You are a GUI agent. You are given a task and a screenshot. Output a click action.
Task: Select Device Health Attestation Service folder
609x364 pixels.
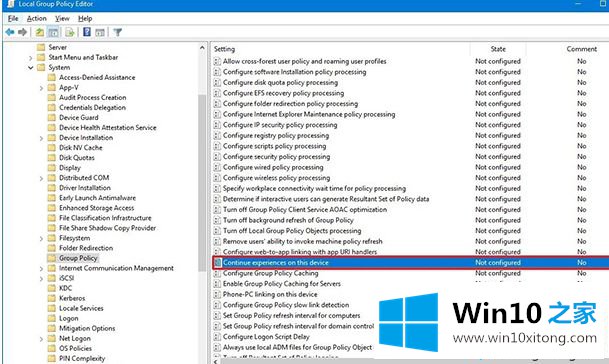[108, 127]
